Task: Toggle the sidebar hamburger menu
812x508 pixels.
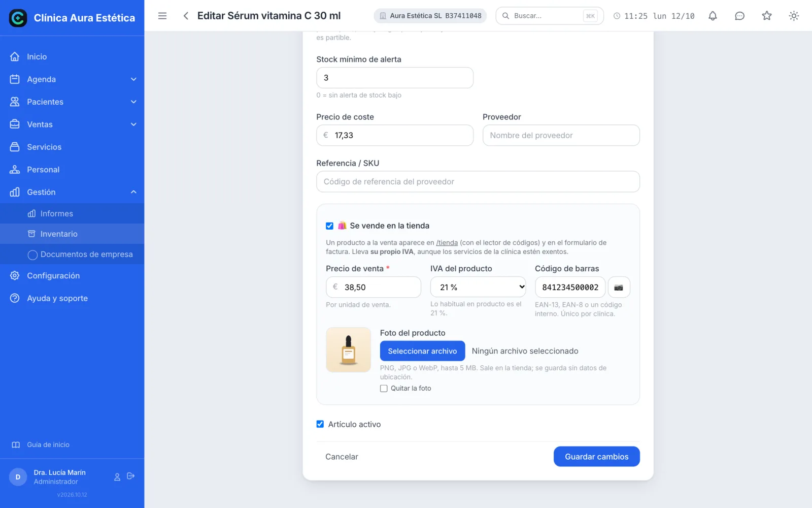Action: [x=162, y=16]
